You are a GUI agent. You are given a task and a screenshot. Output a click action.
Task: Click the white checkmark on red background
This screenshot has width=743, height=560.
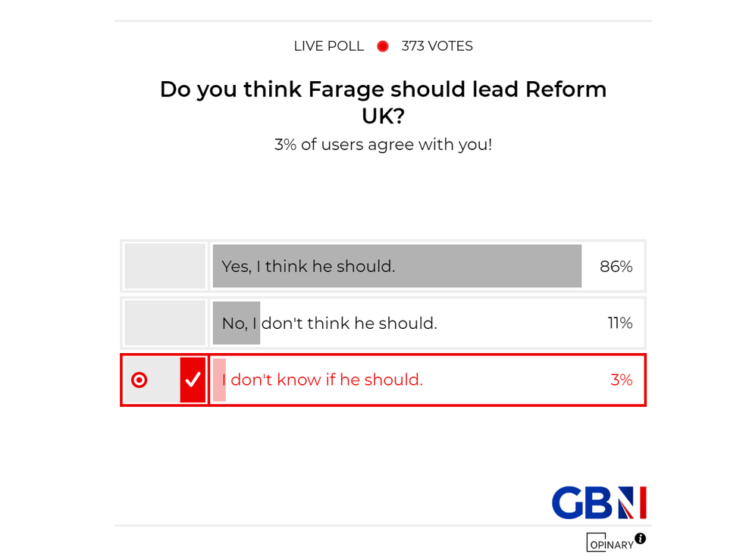tap(193, 380)
